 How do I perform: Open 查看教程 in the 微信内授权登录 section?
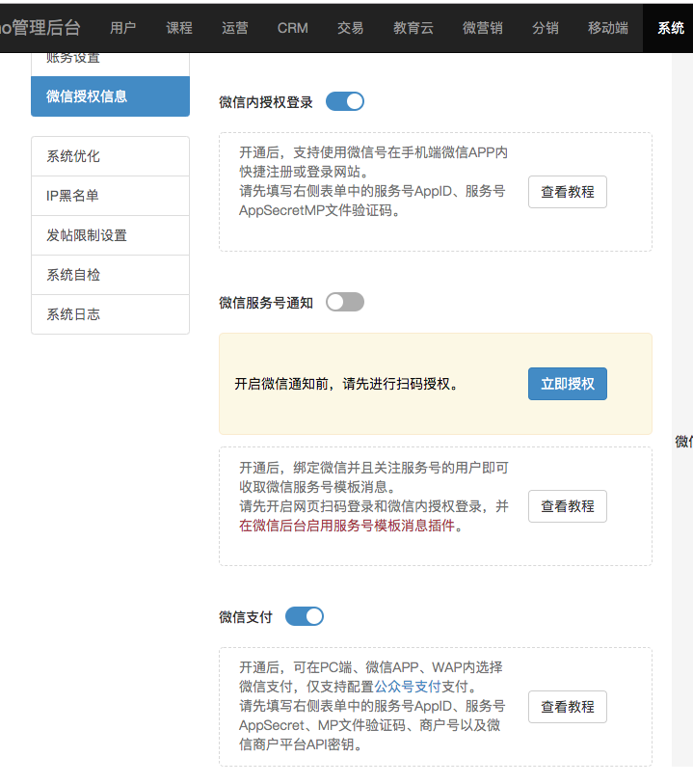click(x=567, y=192)
